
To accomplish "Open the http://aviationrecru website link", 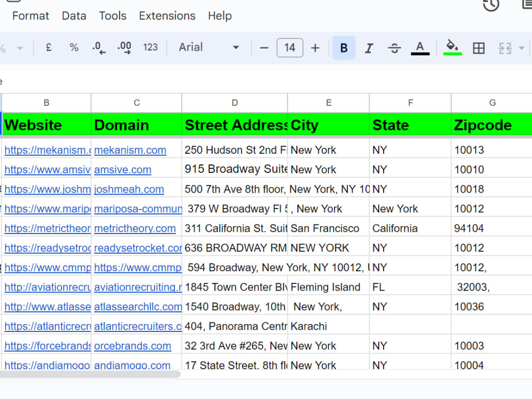I will (x=47, y=287).
